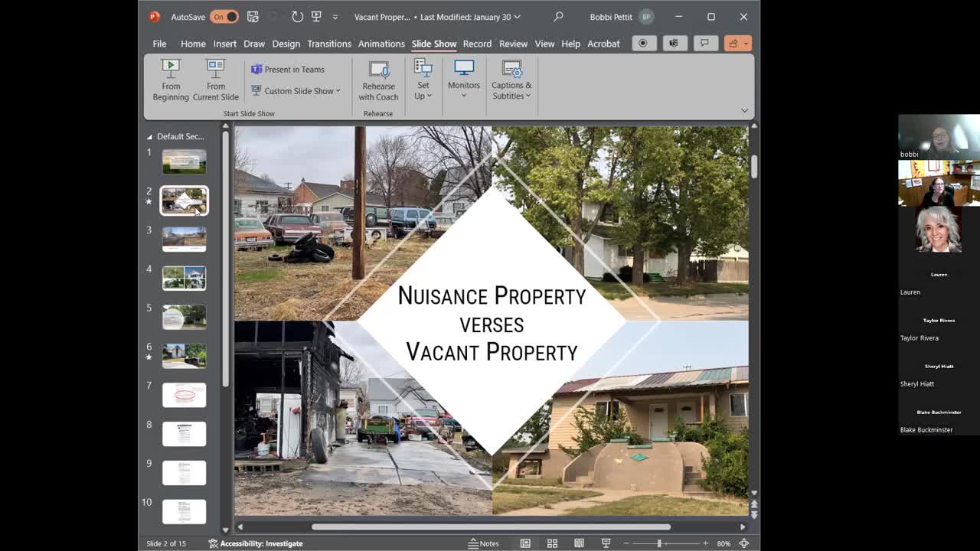Click the 80% zoom level
980x551 pixels.
coord(724,543)
